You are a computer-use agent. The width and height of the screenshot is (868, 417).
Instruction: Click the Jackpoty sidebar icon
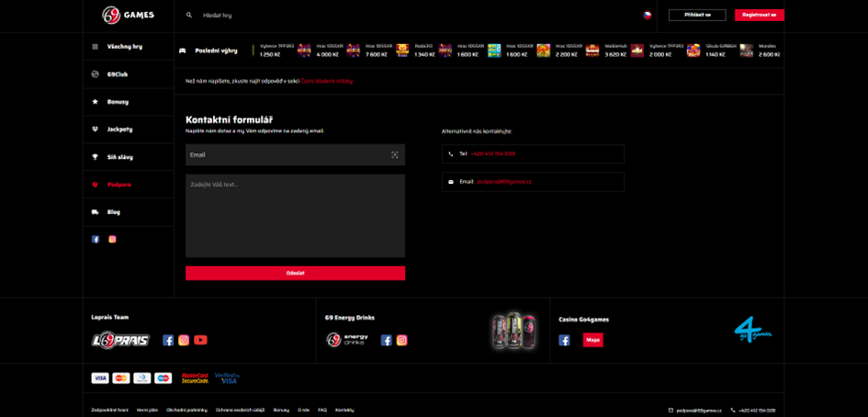[96, 129]
